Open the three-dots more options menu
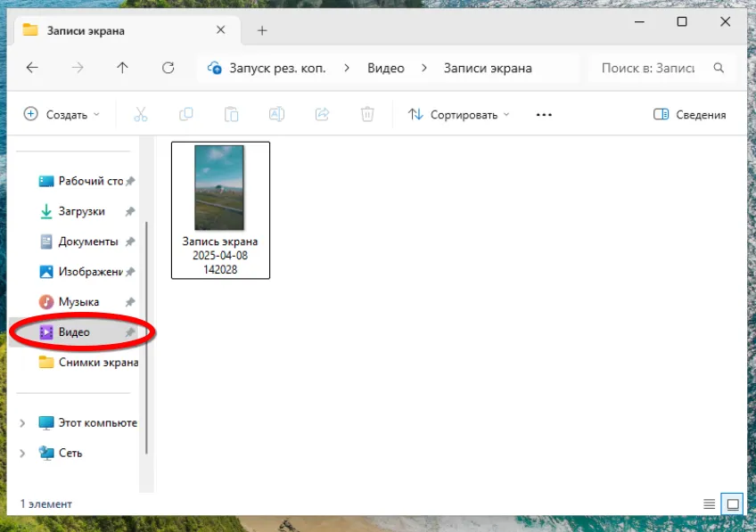 pyautogui.click(x=544, y=114)
